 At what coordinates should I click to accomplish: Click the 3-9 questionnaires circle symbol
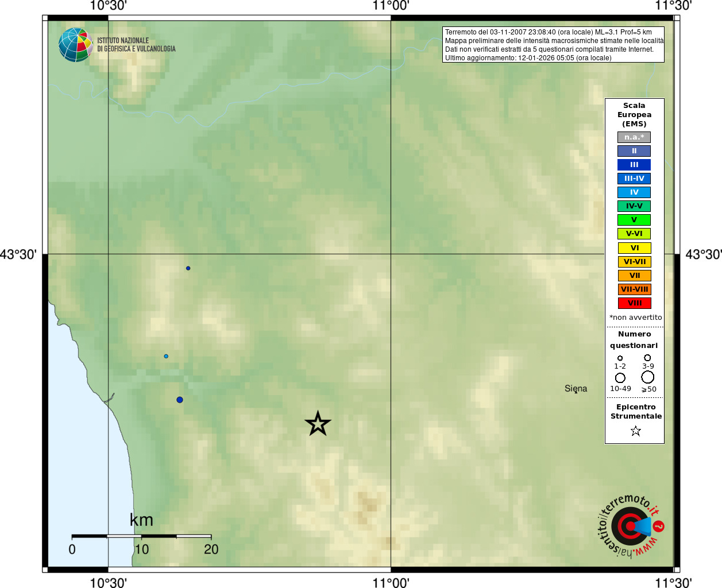point(647,358)
